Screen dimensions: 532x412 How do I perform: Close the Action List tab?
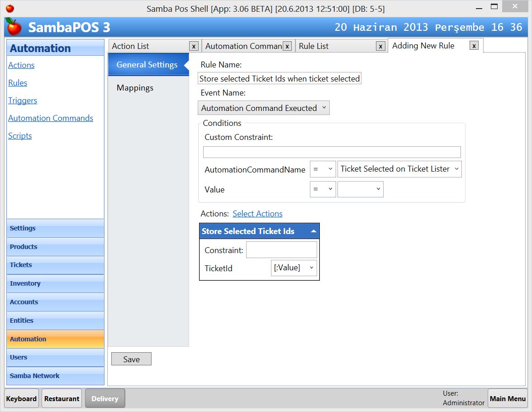(194, 46)
